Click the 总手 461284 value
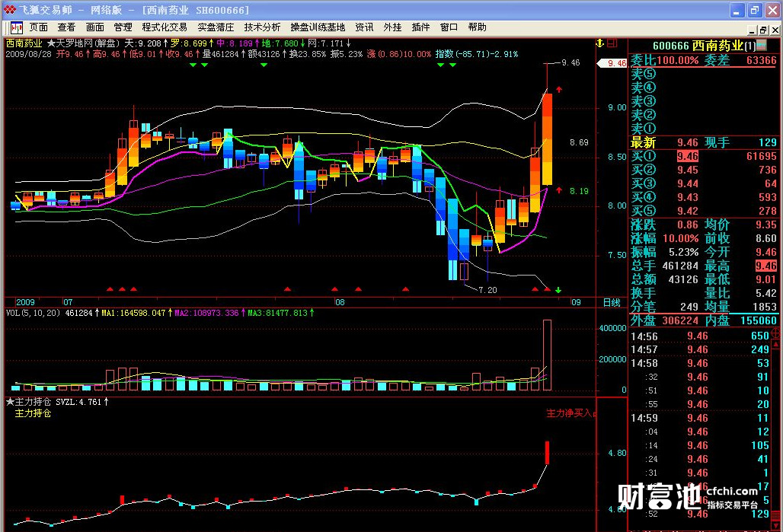783x532 pixels. click(x=680, y=266)
